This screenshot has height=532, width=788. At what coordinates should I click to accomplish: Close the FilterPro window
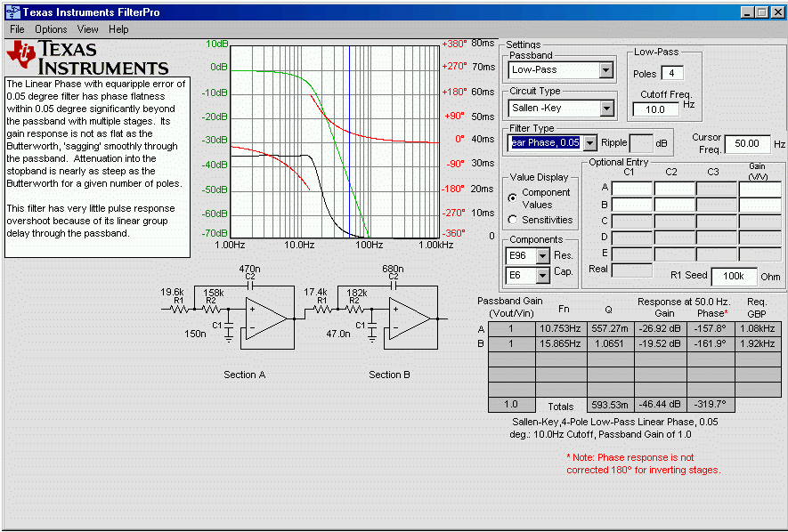click(x=778, y=12)
